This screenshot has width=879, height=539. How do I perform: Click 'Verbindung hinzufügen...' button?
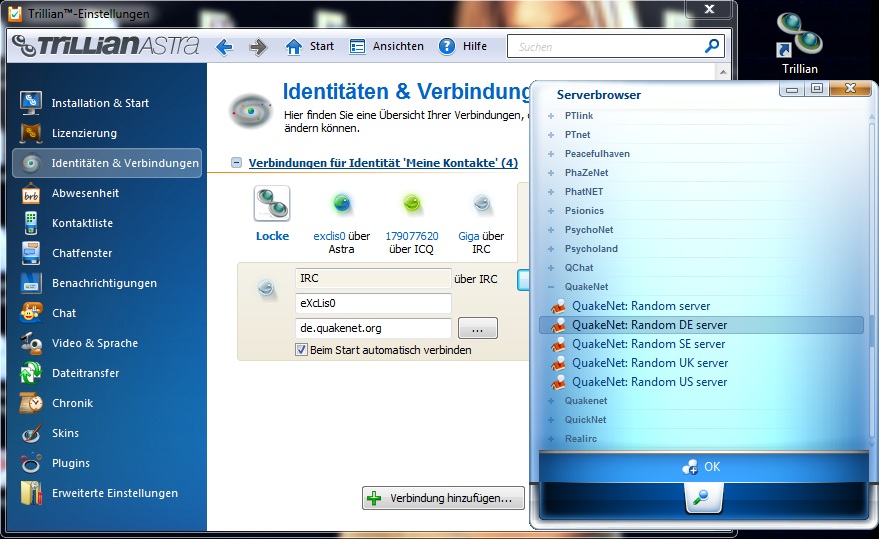point(443,498)
